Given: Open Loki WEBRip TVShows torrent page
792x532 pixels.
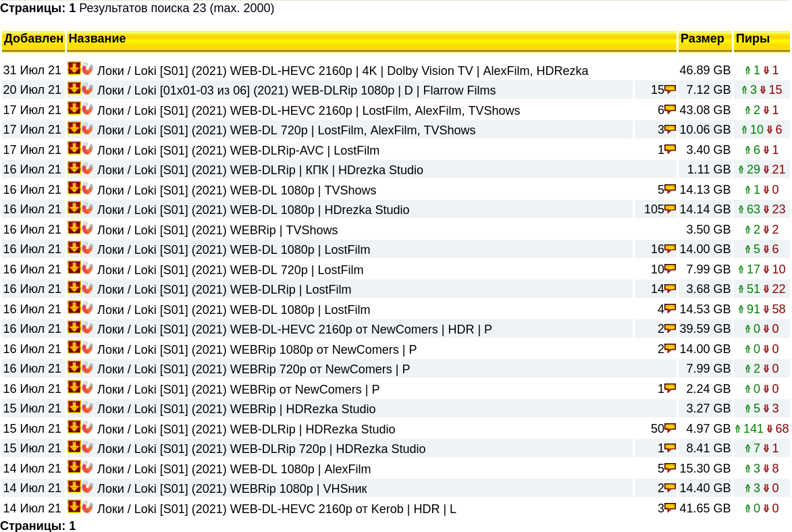Looking at the screenshot, I should pyautogui.click(x=217, y=230).
